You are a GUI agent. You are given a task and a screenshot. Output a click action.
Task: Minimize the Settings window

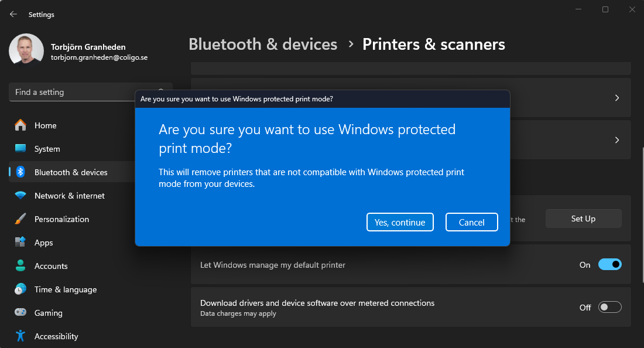[578, 9]
